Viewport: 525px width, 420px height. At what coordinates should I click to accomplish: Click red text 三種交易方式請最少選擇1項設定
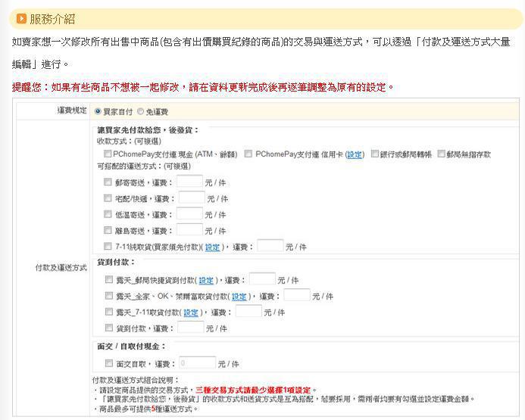253,390
